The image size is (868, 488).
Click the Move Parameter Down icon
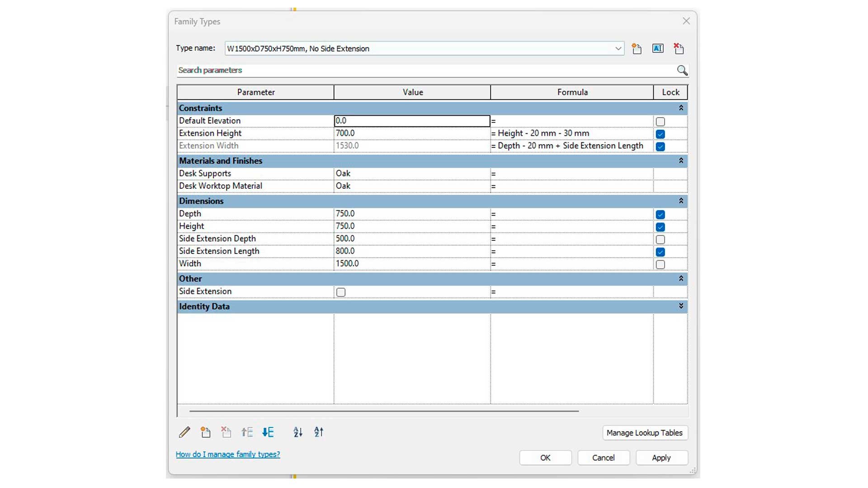coord(268,432)
